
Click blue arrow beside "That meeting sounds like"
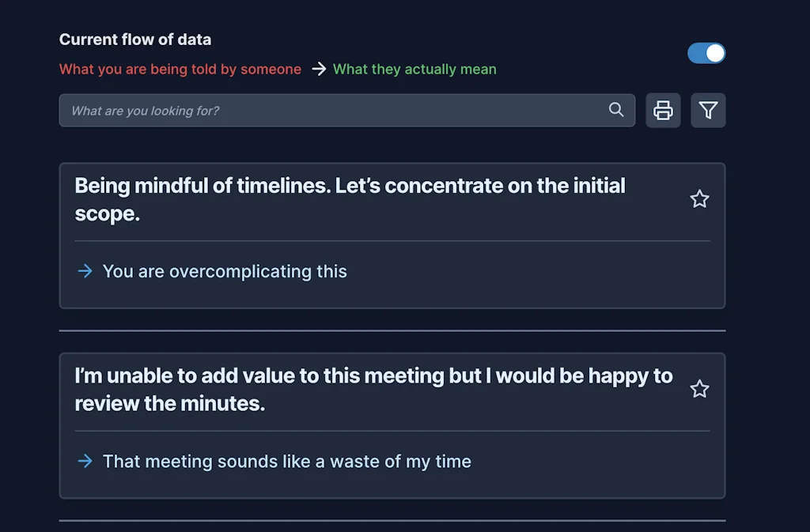(x=85, y=461)
